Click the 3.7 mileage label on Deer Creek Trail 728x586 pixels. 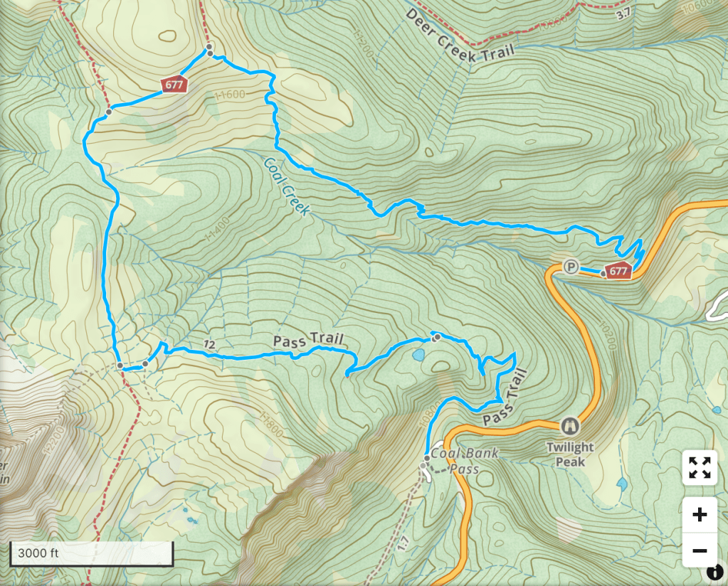(623, 14)
